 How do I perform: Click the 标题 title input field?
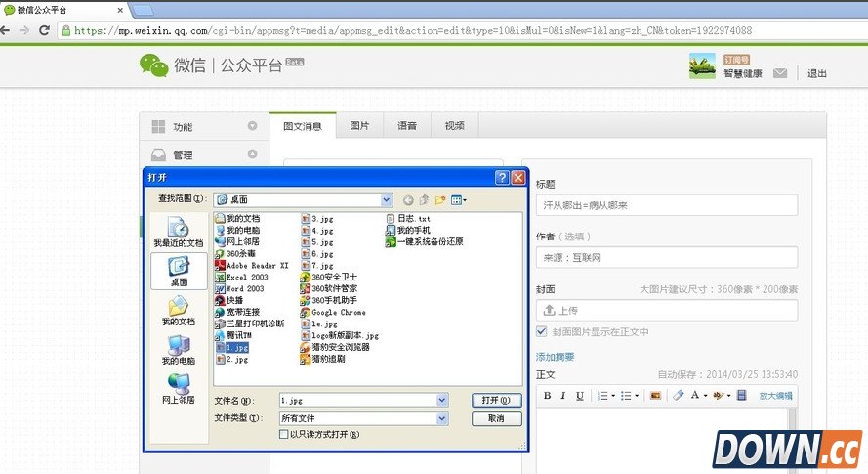(x=667, y=205)
